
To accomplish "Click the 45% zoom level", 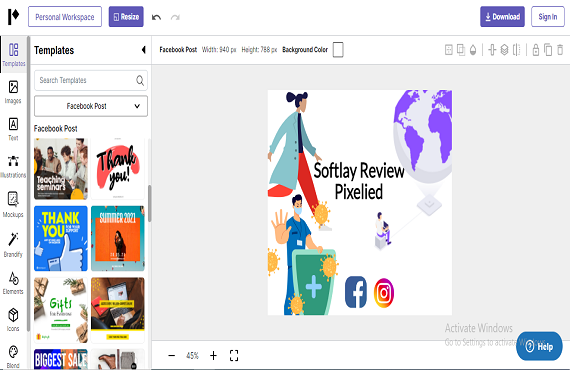I will click(192, 355).
